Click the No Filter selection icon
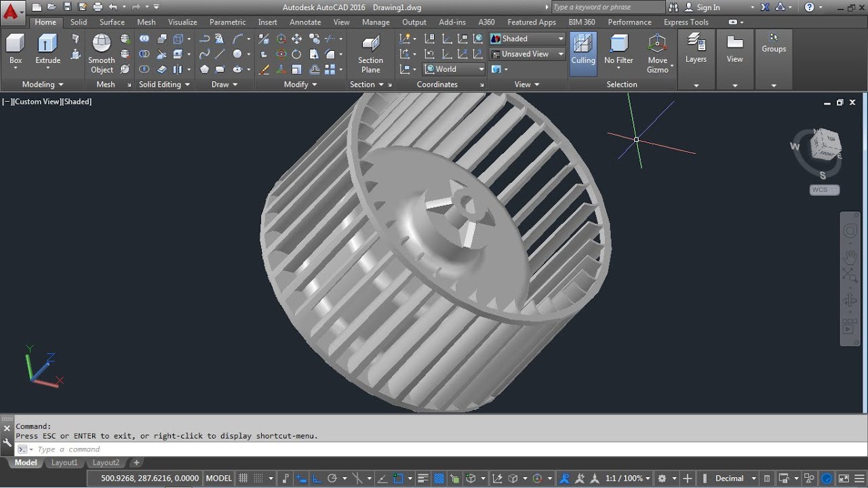This screenshot has height=488, width=868. click(618, 45)
